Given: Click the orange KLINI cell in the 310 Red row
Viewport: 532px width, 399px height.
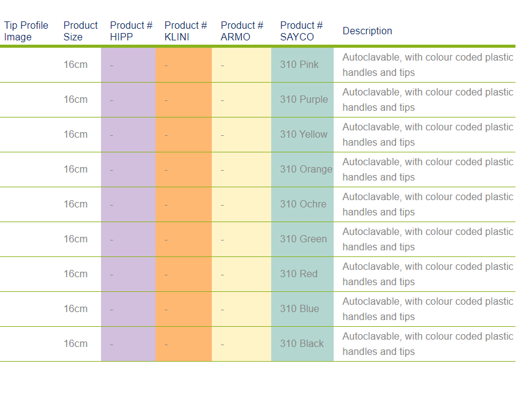Looking at the screenshot, I should click(183, 274).
